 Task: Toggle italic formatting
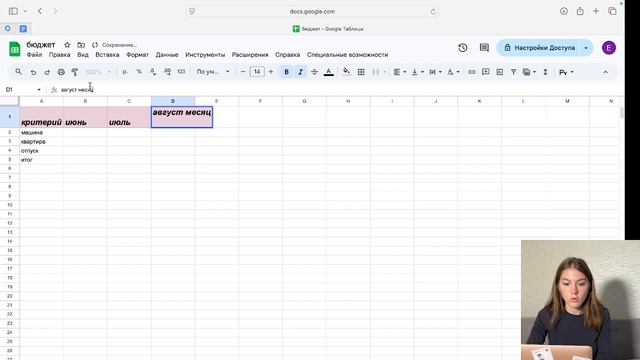coord(300,72)
